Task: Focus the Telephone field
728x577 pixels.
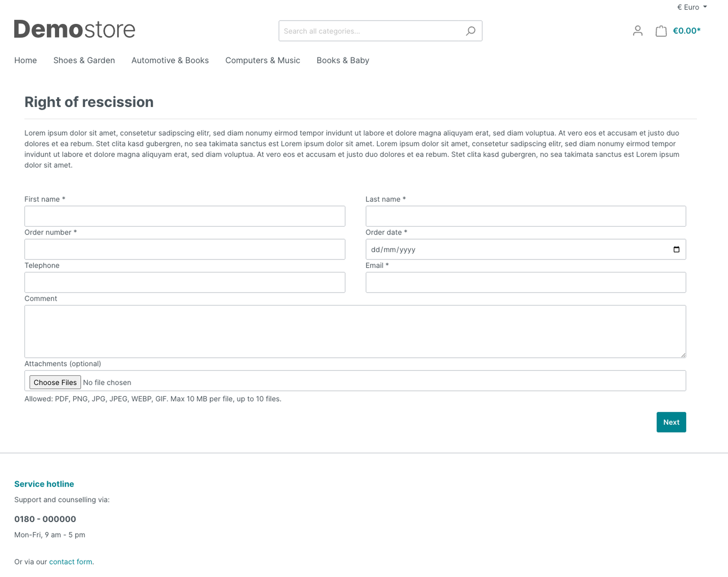Action: point(185,282)
